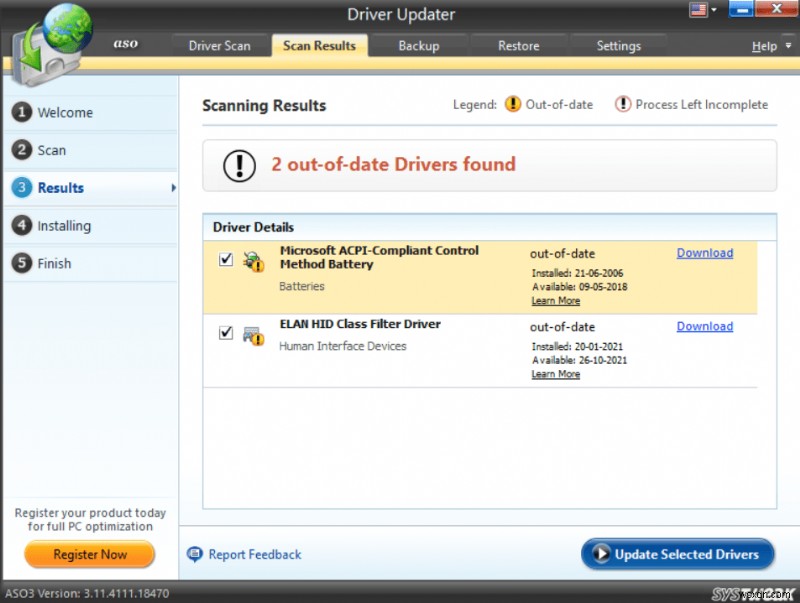Click the Human Interface Devices category label
800x603 pixels.
point(342,346)
